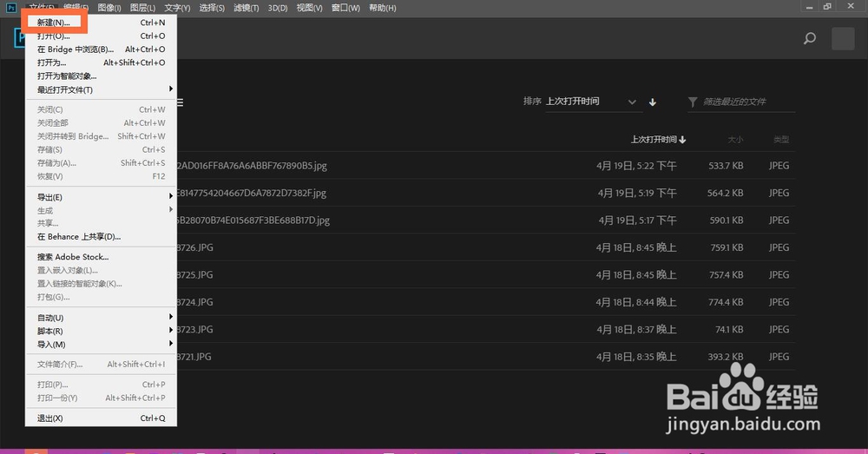Viewport: 868px width, 454px height.
Task: Click the 774.4 KB size cell
Action: click(726, 302)
